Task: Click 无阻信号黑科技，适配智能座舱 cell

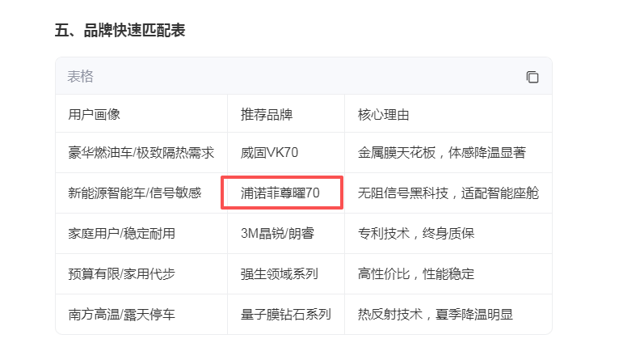Action: (x=448, y=193)
